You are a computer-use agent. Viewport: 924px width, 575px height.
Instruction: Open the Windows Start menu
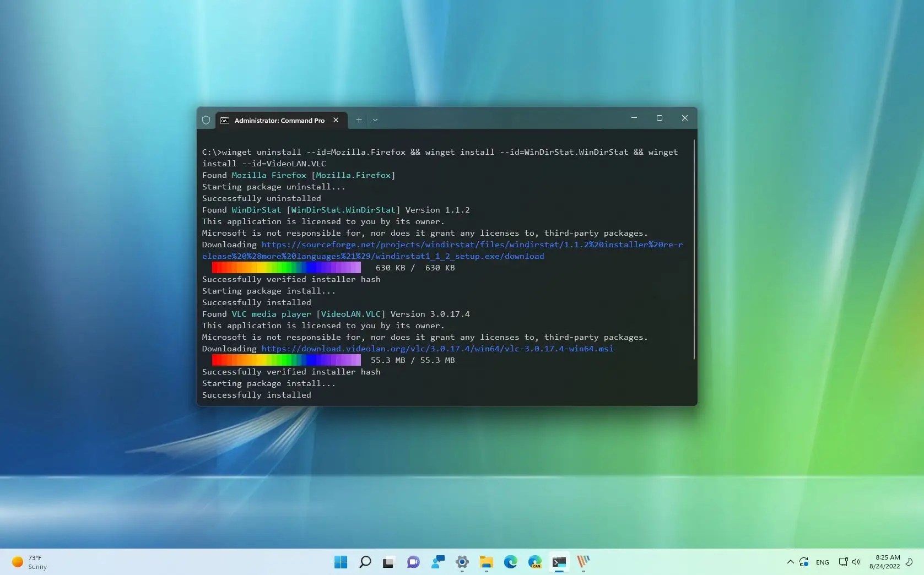click(341, 562)
